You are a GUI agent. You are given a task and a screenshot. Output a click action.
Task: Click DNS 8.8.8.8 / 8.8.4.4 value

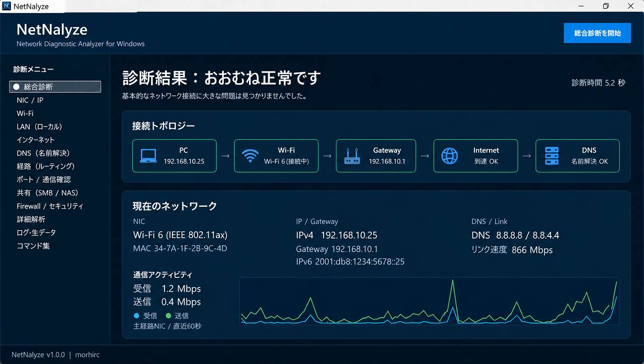(515, 235)
